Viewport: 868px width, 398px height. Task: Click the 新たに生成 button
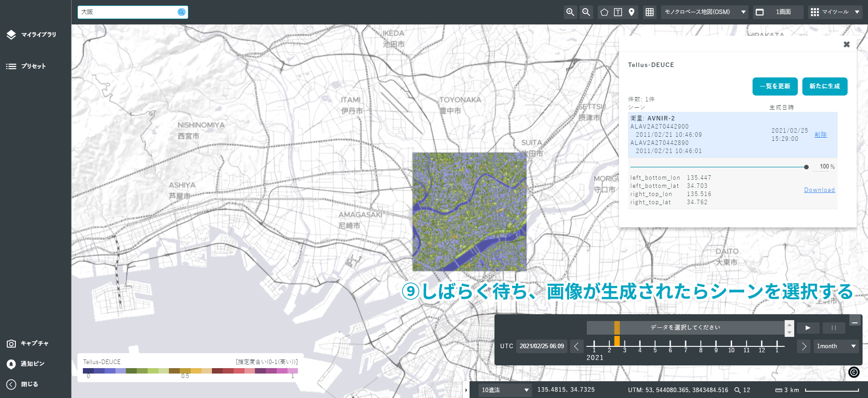825,86
